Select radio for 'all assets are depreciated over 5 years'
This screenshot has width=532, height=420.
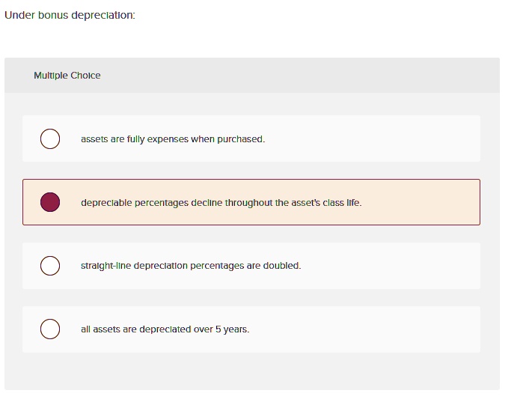point(50,329)
